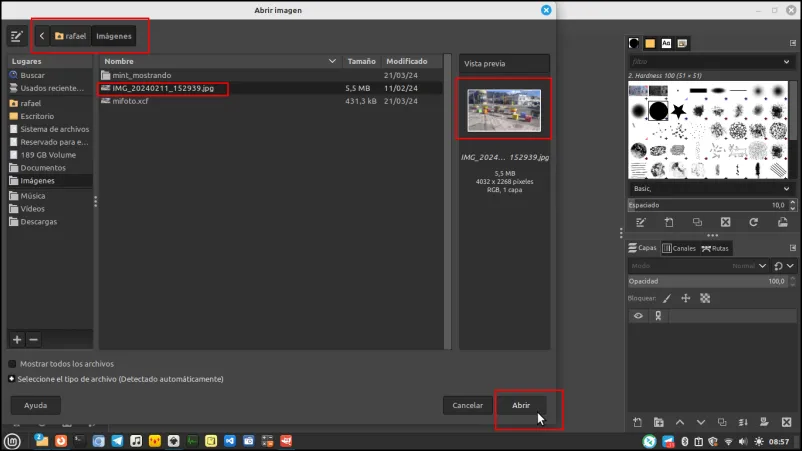Select the star-shaped brush
Screen dimensions: 802x451
pyautogui.click(x=678, y=110)
